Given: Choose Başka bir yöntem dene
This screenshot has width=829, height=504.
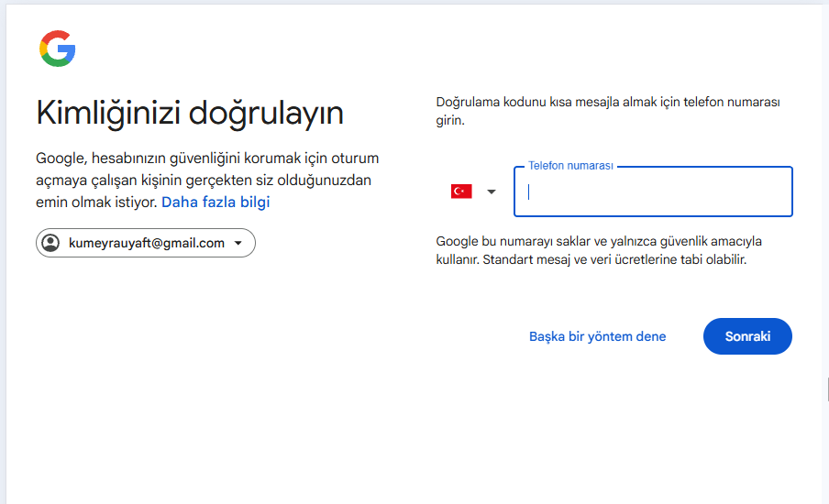Looking at the screenshot, I should click(597, 336).
